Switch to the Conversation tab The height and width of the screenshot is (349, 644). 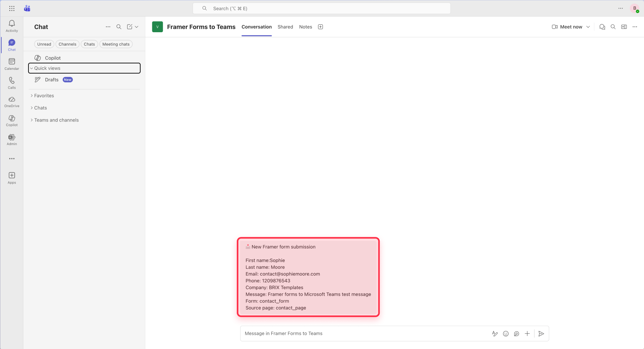pyautogui.click(x=257, y=27)
